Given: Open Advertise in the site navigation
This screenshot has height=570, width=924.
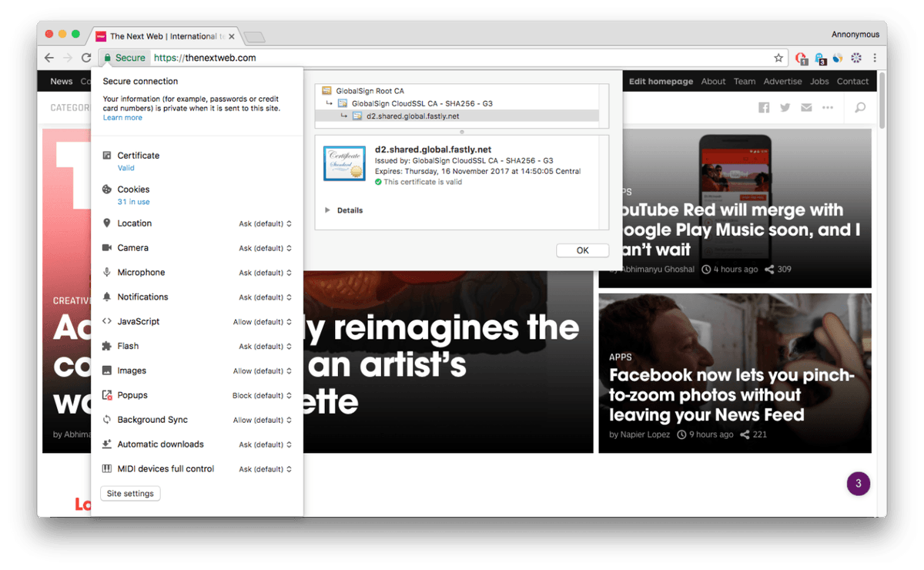Looking at the screenshot, I should click(x=782, y=82).
